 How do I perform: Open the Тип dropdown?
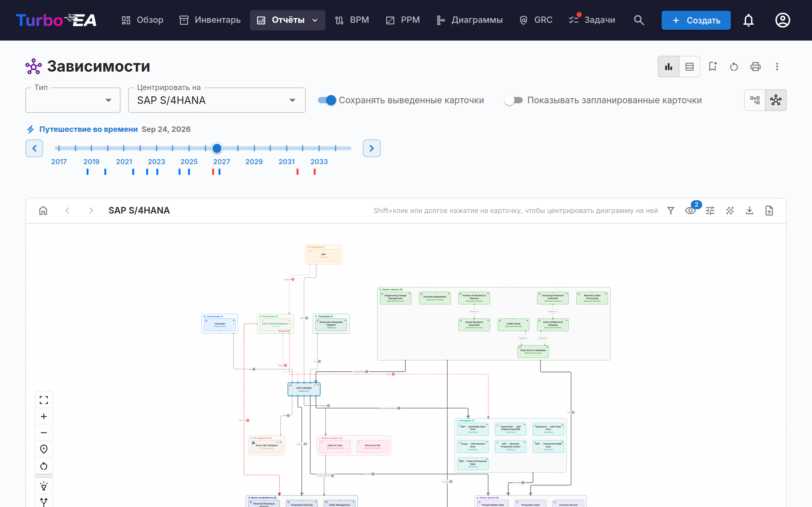click(73, 100)
